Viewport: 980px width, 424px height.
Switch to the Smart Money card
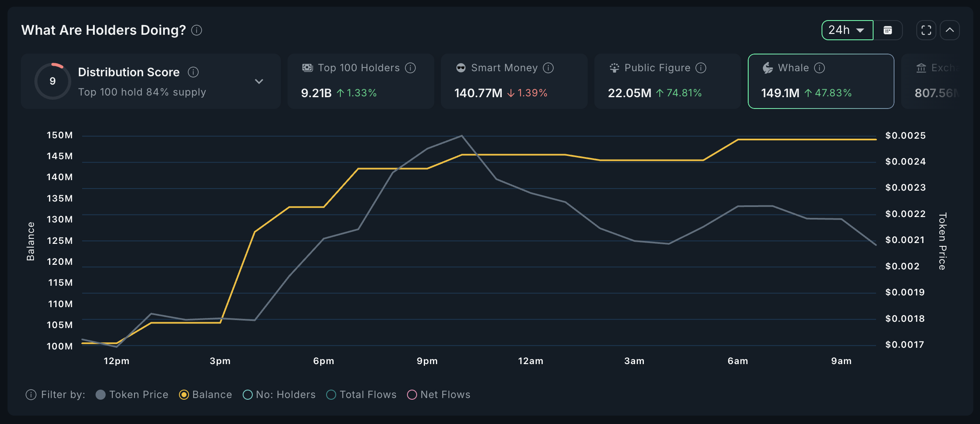[x=513, y=81]
